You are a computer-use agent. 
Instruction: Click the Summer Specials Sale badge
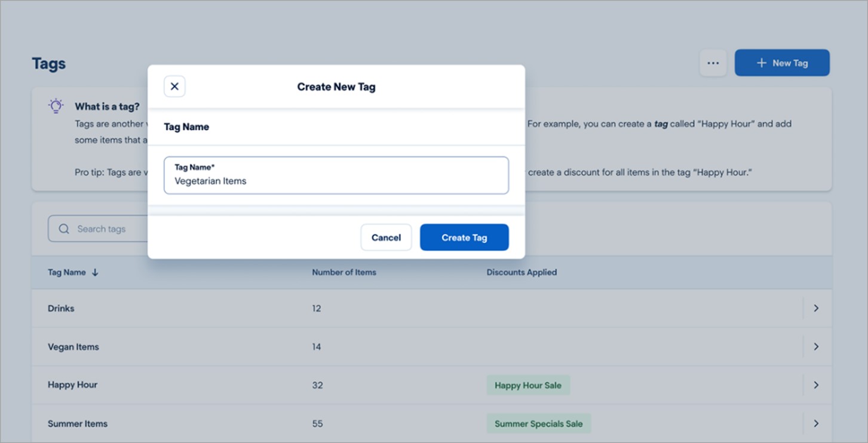click(538, 423)
